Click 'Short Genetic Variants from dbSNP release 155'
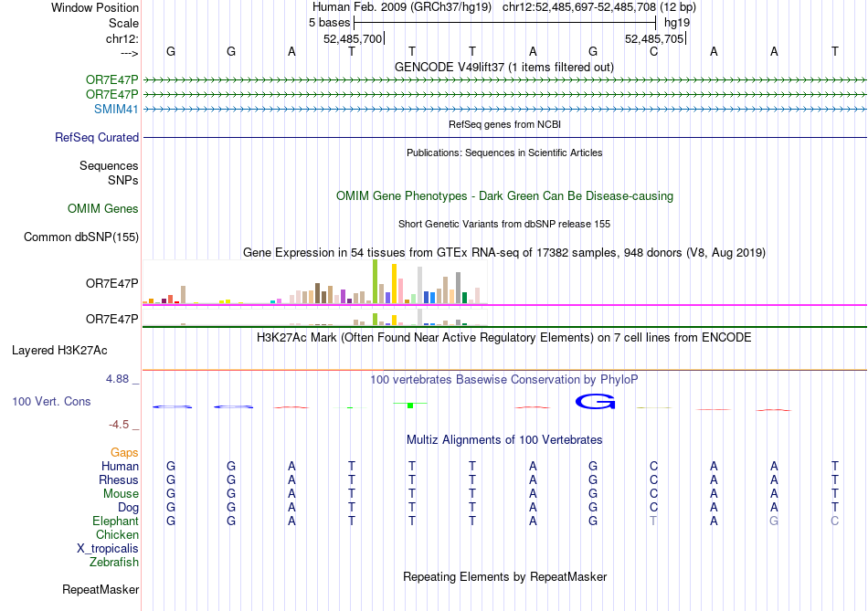Viewport: 868px width, 611px height. tap(504, 224)
